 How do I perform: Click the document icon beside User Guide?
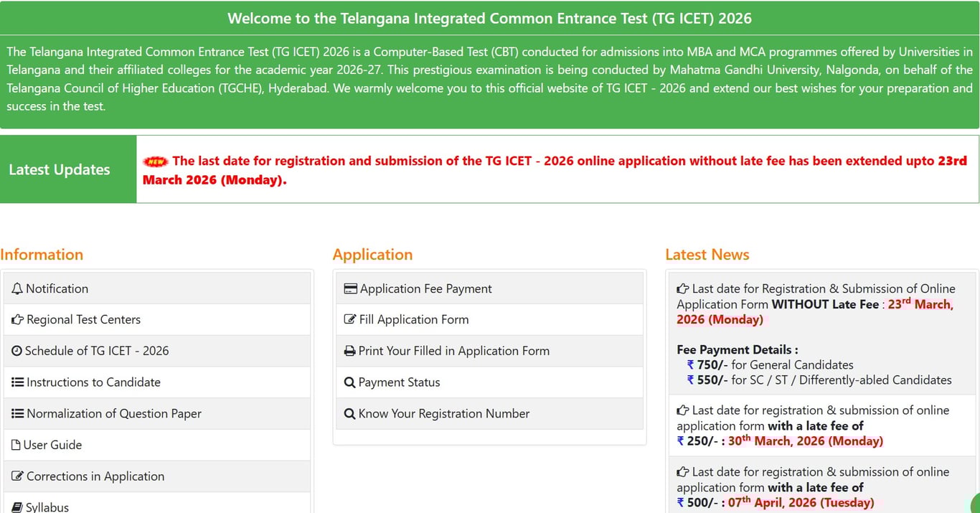point(17,445)
